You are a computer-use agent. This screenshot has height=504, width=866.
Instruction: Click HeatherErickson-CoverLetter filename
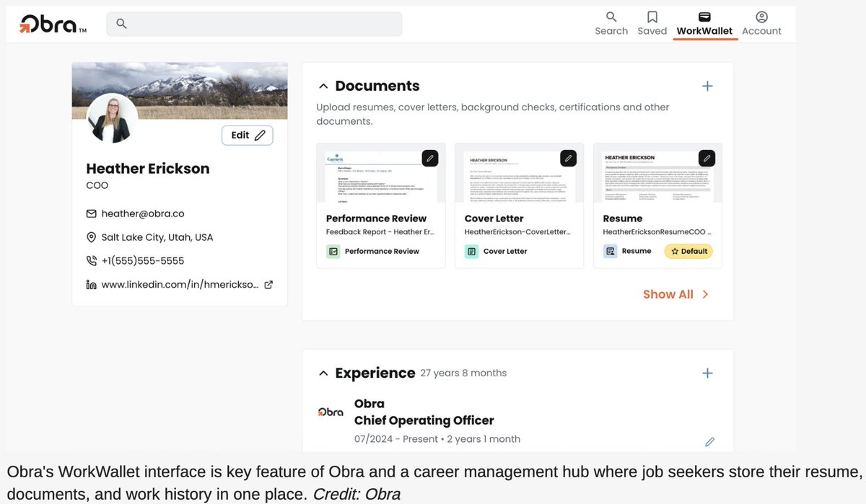coord(518,232)
